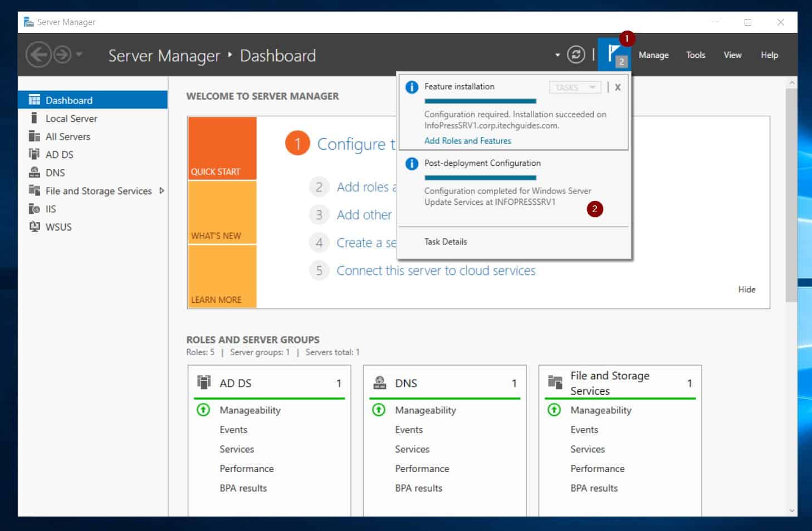
Task: Open the Help menu
Action: (769, 55)
